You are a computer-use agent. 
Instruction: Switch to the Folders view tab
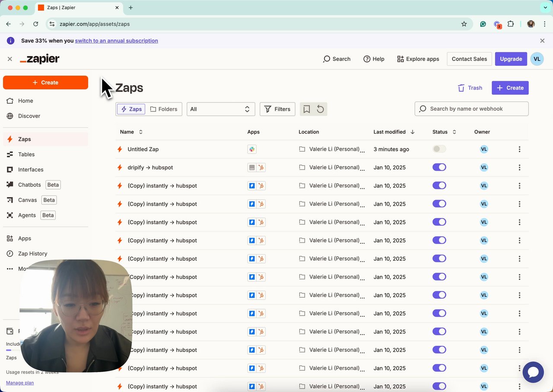pyautogui.click(x=164, y=109)
